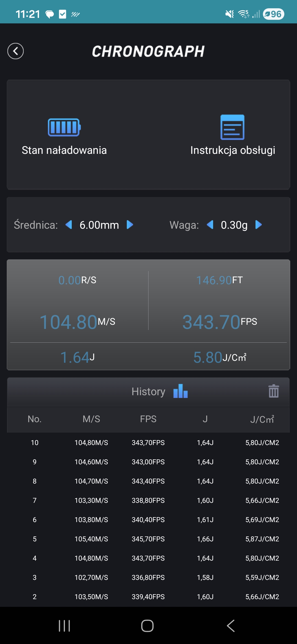Tap the FPS column header
This screenshot has width=297, height=644.
tap(148, 419)
